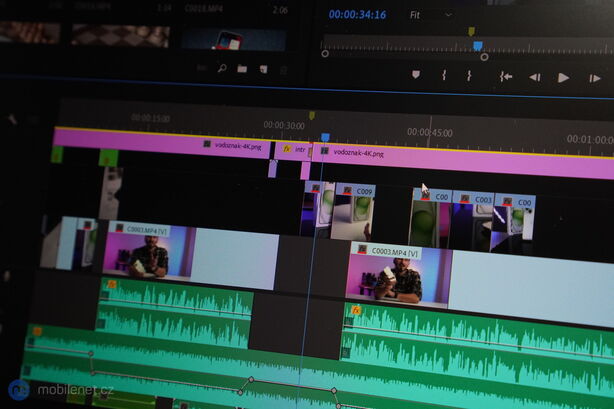
Task: Click the yellow marker on the timeline ruler
Action: (312, 115)
